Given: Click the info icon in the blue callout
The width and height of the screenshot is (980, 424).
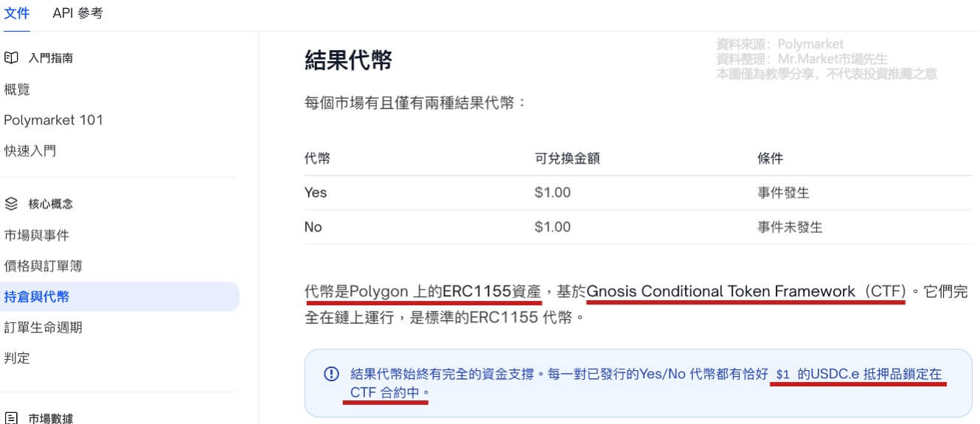Looking at the screenshot, I should (331, 374).
